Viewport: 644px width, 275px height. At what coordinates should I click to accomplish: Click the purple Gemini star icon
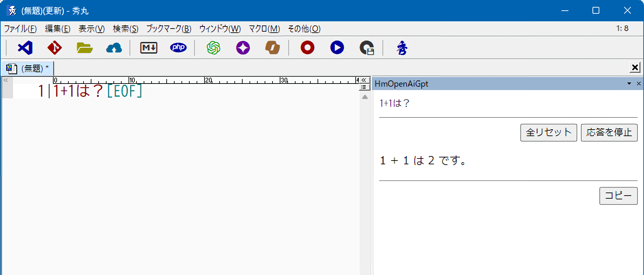[243, 48]
